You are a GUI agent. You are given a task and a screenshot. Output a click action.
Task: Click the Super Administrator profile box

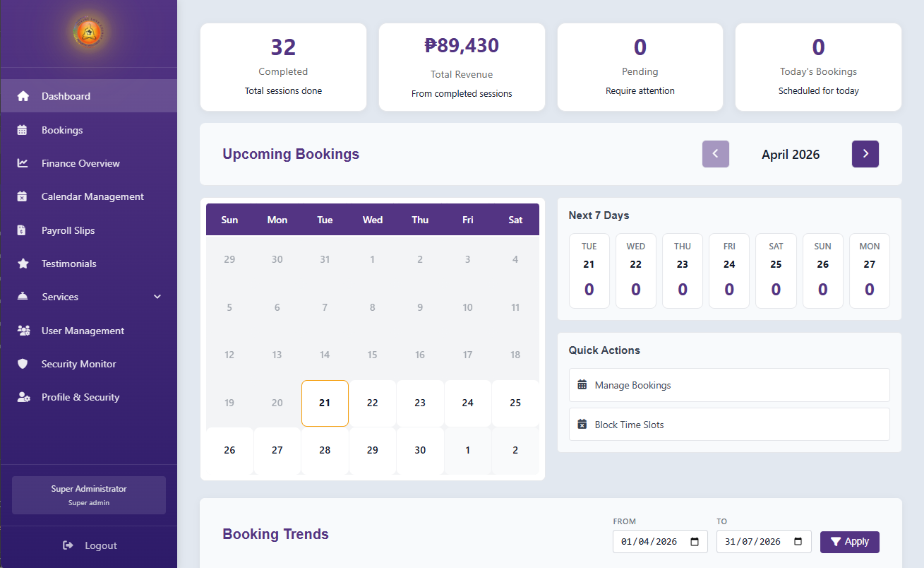[89, 495]
